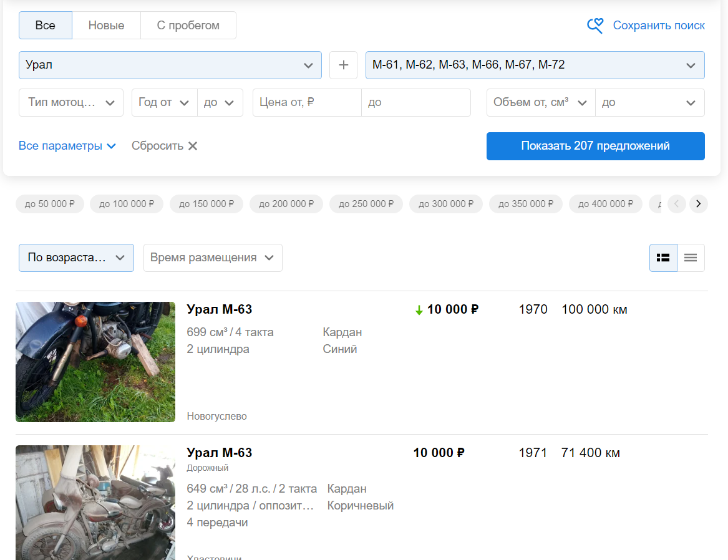728x560 pixels.
Task: Click the price chips left arrow
Action: [x=676, y=204]
